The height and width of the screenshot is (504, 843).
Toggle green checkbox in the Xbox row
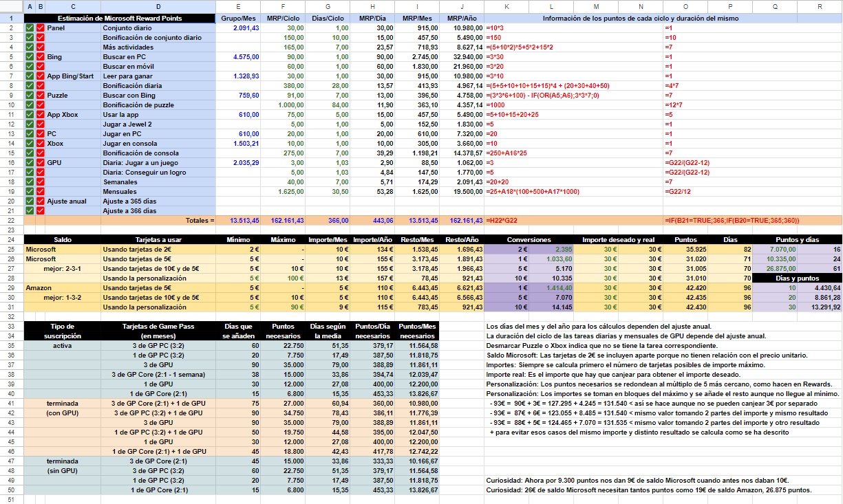(x=30, y=143)
